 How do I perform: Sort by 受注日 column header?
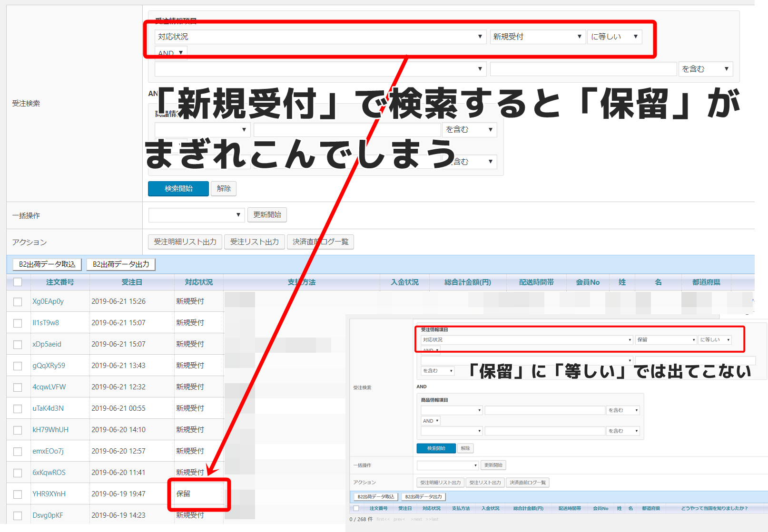point(132,282)
